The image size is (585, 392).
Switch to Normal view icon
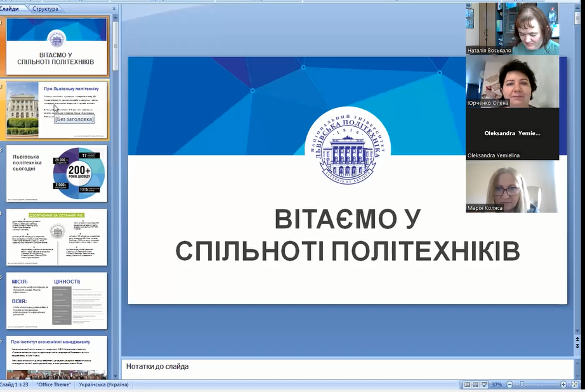467,384
